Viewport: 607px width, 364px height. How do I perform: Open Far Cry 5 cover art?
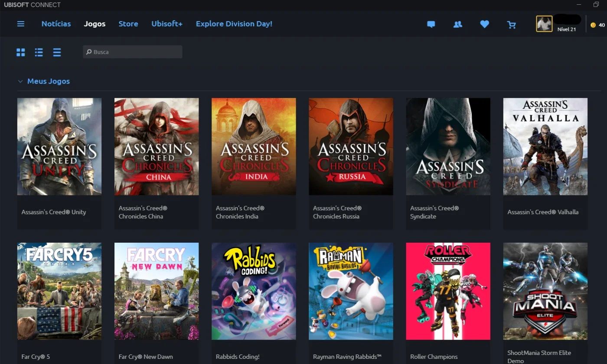coord(59,291)
